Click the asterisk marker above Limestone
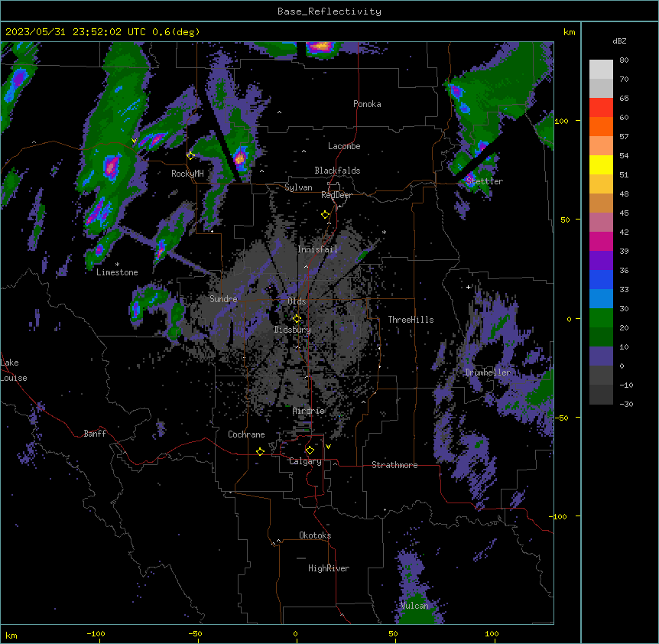This screenshot has height=644, width=659. pyautogui.click(x=117, y=265)
